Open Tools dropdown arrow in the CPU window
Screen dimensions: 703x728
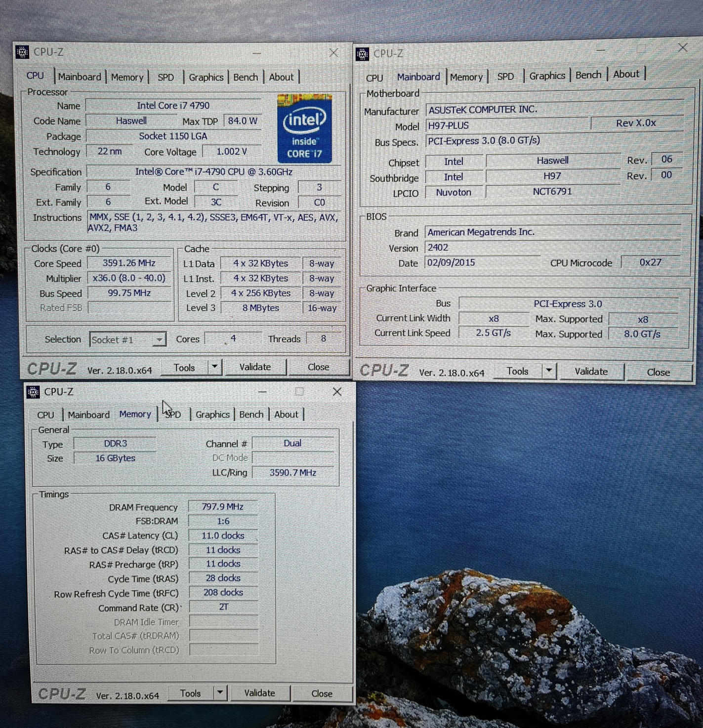click(x=214, y=367)
